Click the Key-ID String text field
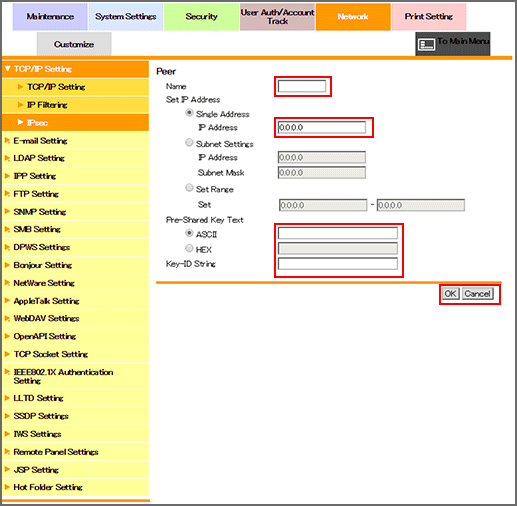Screen dimensions: 517x506 338,264
